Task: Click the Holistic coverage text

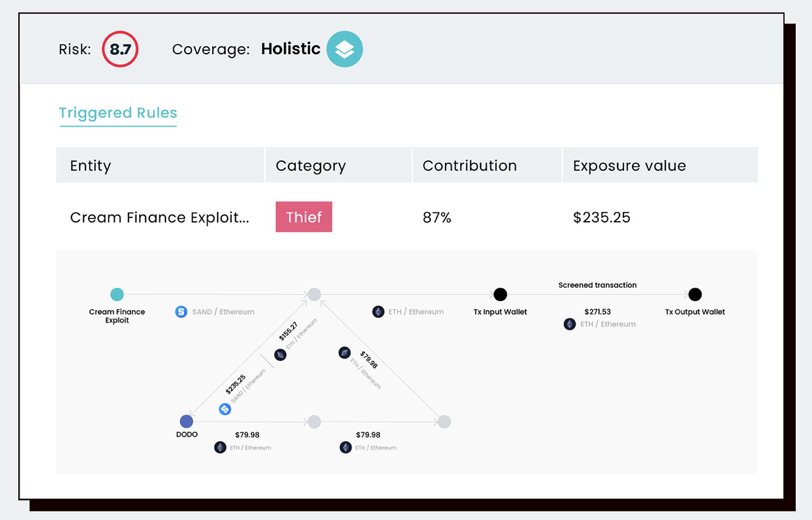Action: click(x=291, y=49)
